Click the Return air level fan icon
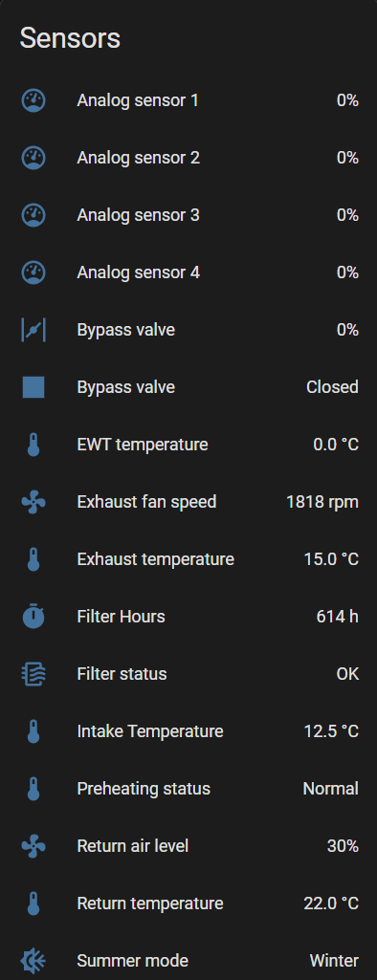Viewport: 377px width, 980px height. coord(33,846)
